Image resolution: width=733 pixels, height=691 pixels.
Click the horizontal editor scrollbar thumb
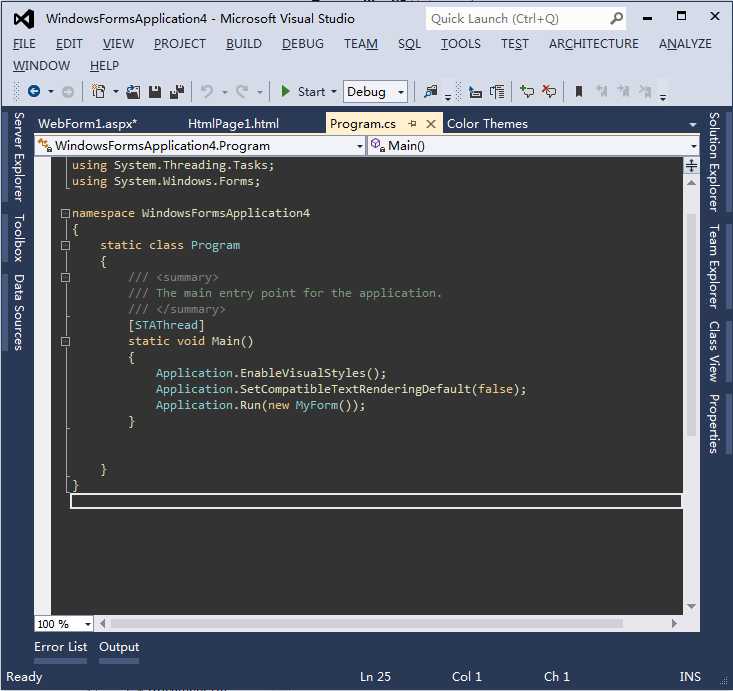point(366,624)
